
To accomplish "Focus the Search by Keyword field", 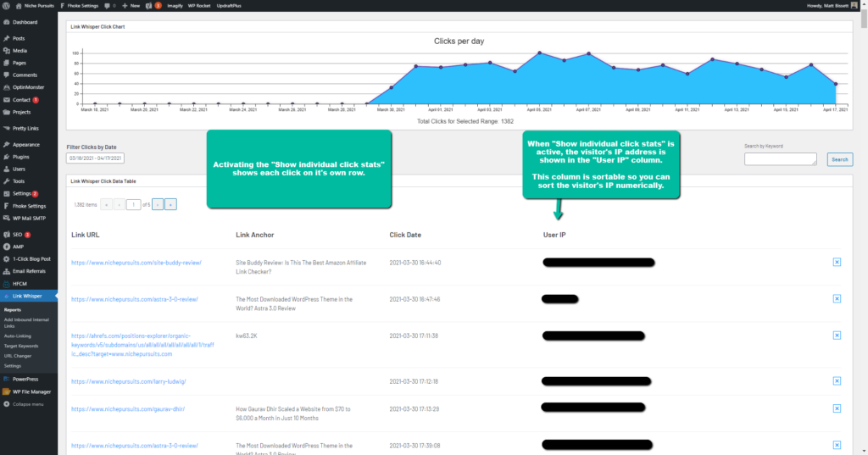I will 781,158.
